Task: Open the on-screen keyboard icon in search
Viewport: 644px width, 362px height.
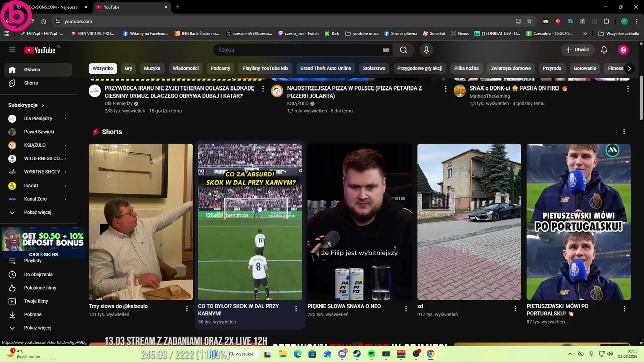Action: (x=386, y=50)
